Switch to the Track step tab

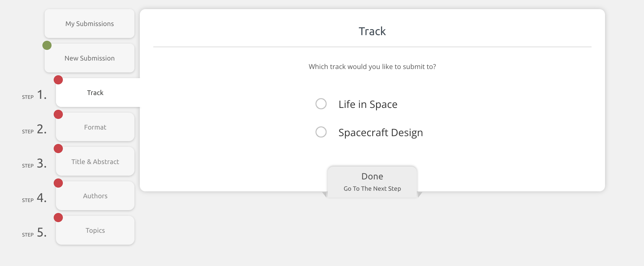tap(95, 93)
